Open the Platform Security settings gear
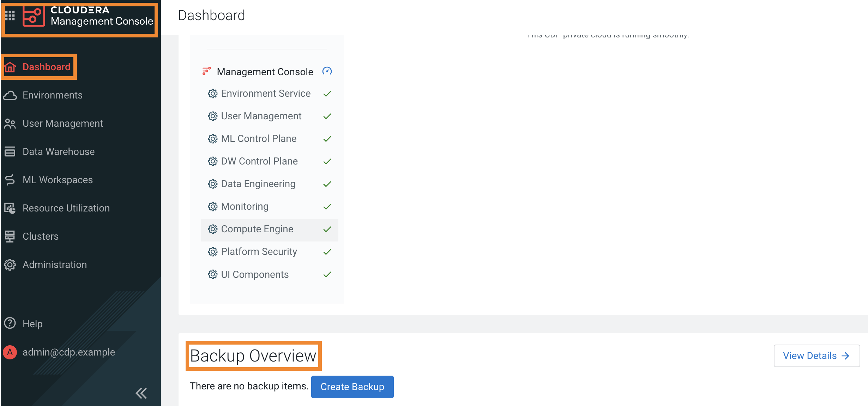The height and width of the screenshot is (406, 868). pos(212,251)
